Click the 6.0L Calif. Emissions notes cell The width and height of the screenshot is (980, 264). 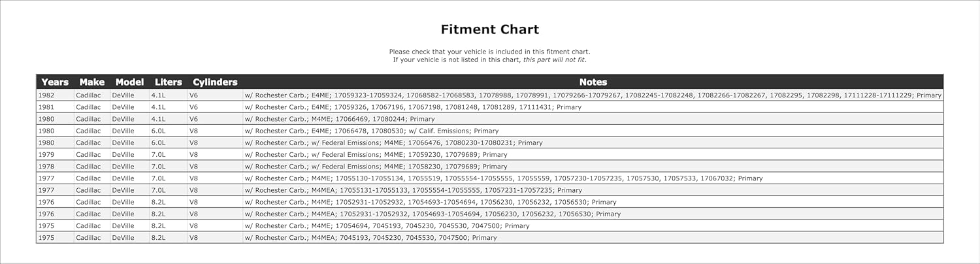(x=372, y=131)
